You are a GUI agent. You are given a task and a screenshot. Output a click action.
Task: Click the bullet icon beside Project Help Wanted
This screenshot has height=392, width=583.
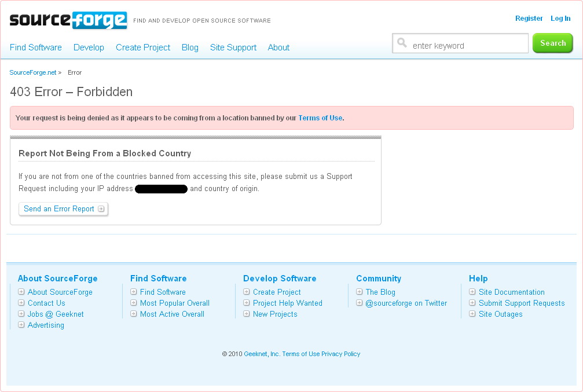click(246, 303)
